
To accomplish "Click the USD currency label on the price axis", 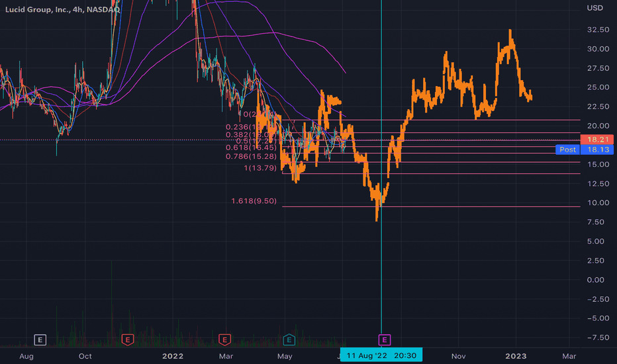I will coord(594,8).
